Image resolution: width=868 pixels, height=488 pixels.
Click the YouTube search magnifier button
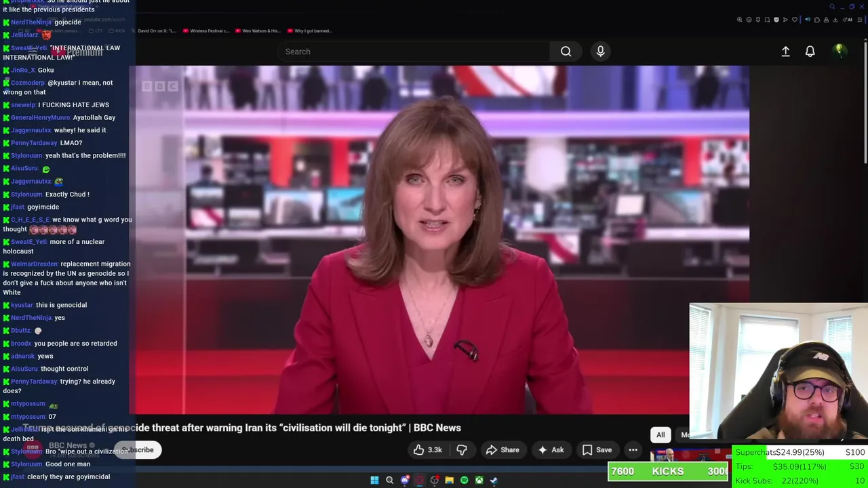click(566, 52)
